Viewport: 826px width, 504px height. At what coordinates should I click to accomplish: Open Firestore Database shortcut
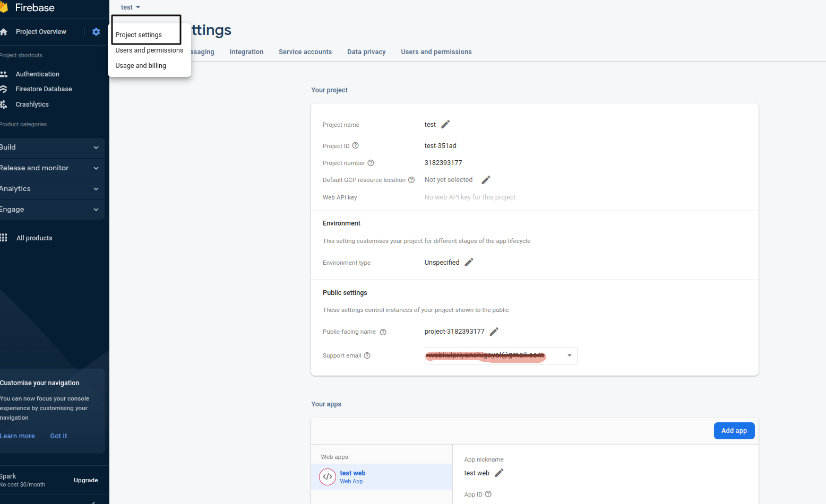click(x=44, y=89)
